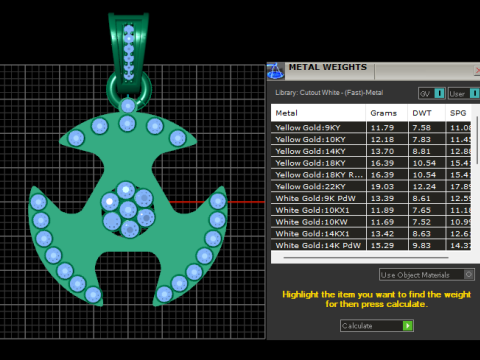Select the White Gold:10KX1 row
Viewport: 480px width, 360px height.
click(371, 210)
